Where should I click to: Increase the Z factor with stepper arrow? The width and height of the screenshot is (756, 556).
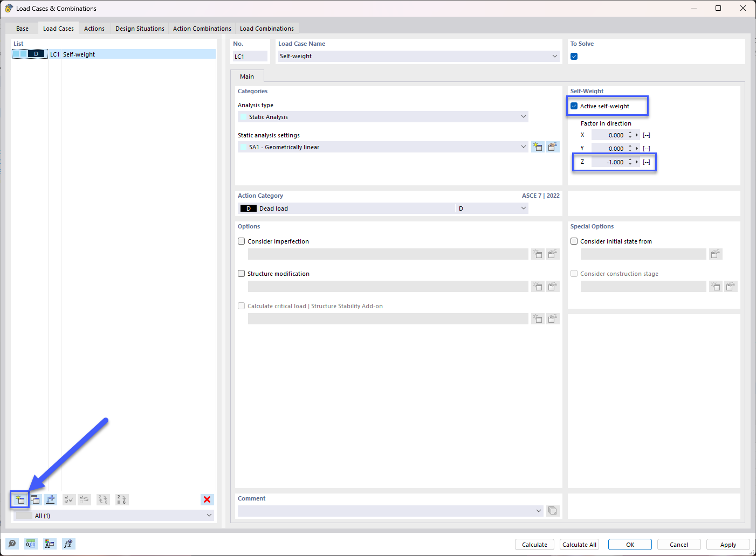coord(630,159)
